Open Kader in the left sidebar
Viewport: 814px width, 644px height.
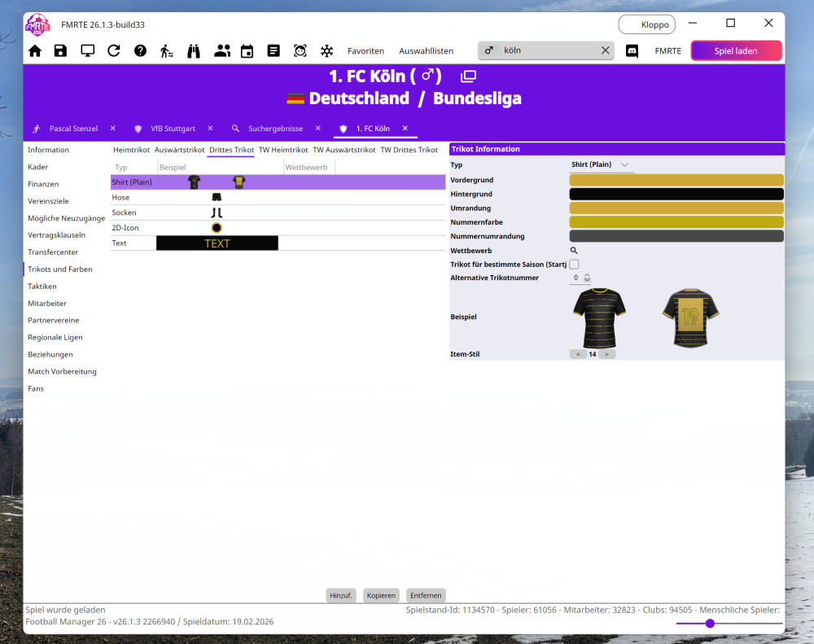click(x=38, y=167)
